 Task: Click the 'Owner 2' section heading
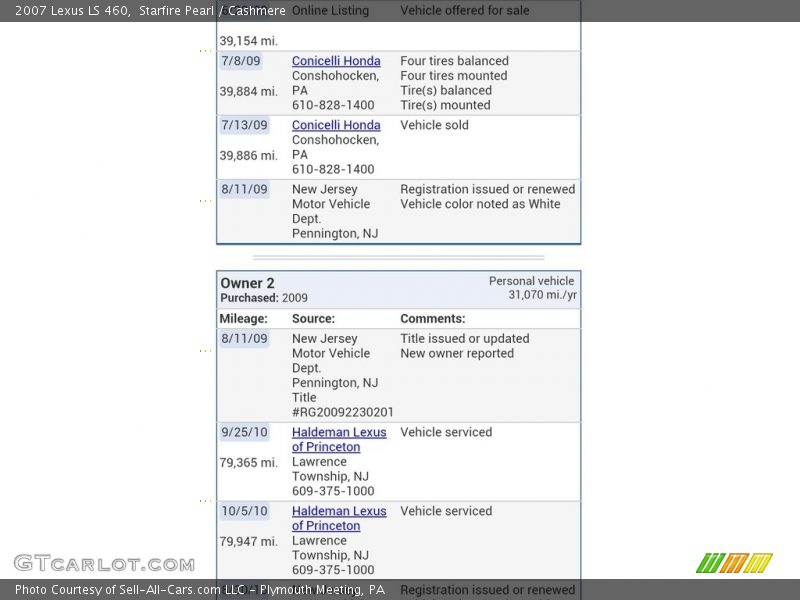click(x=247, y=283)
